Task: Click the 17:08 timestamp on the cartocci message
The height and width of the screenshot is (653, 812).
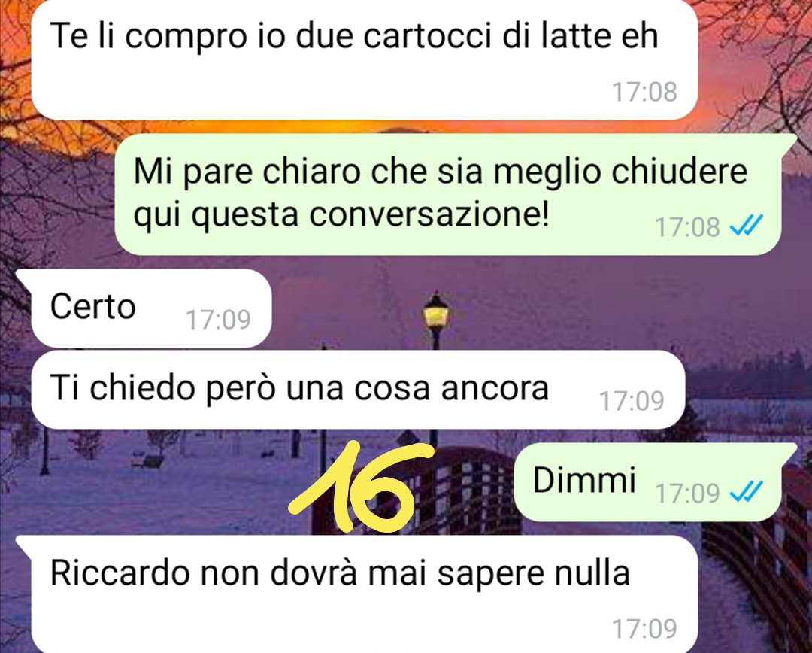Action: tap(645, 92)
